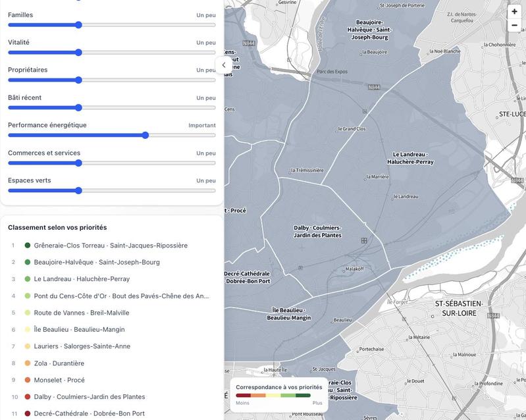Select Beaujoire-Halvêque · Saint-Joseph-Bourg ranking entry
The width and height of the screenshot is (526, 420).
click(112, 262)
